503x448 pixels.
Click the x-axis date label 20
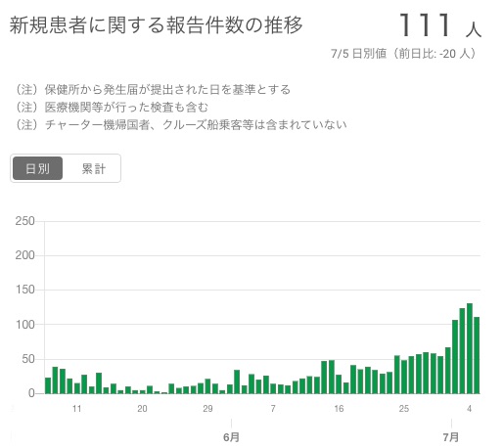(x=142, y=409)
